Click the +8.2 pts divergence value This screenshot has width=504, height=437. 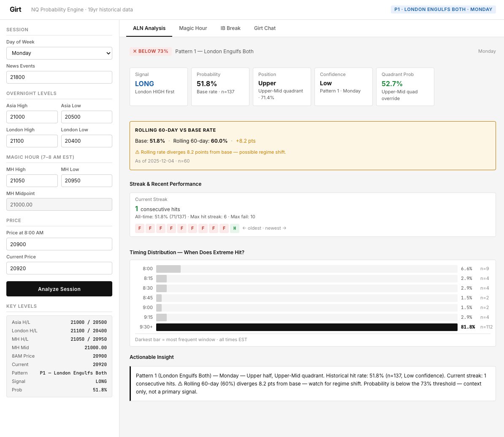pyautogui.click(x=246, y=141)
